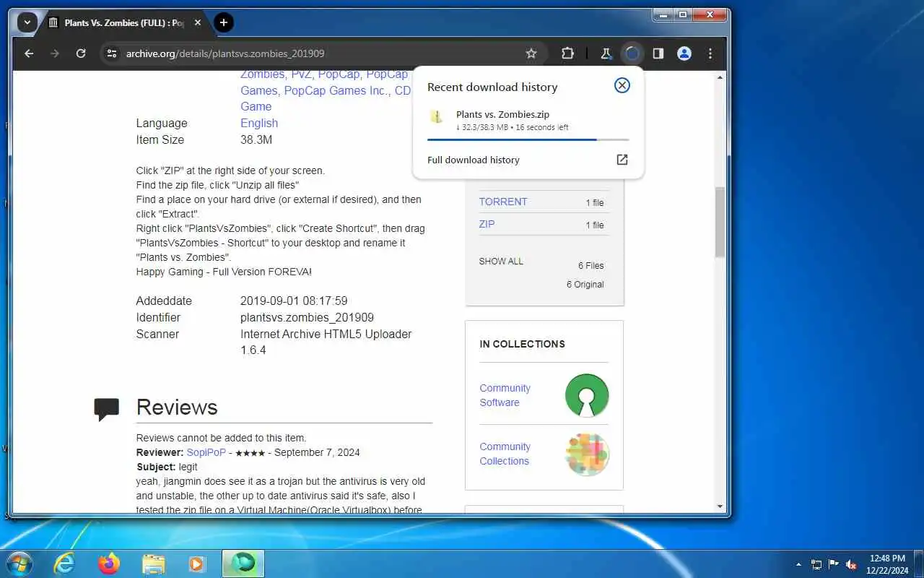
Task: Launch Internet Explorer from taskbar
Action: (65, 564)
